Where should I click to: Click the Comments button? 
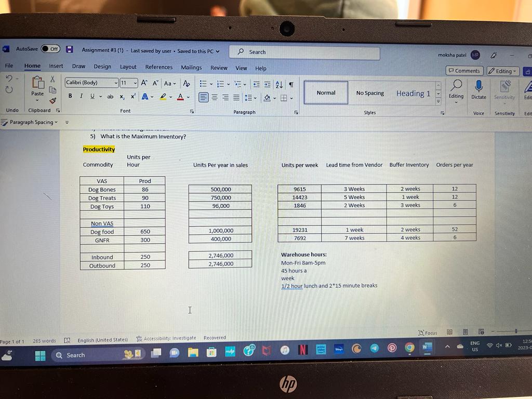point(464,71)
